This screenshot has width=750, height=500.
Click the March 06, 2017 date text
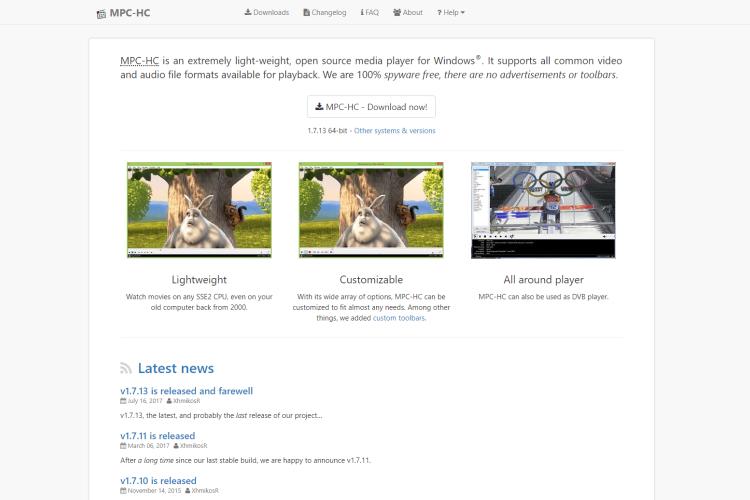[x=148, y=445]
